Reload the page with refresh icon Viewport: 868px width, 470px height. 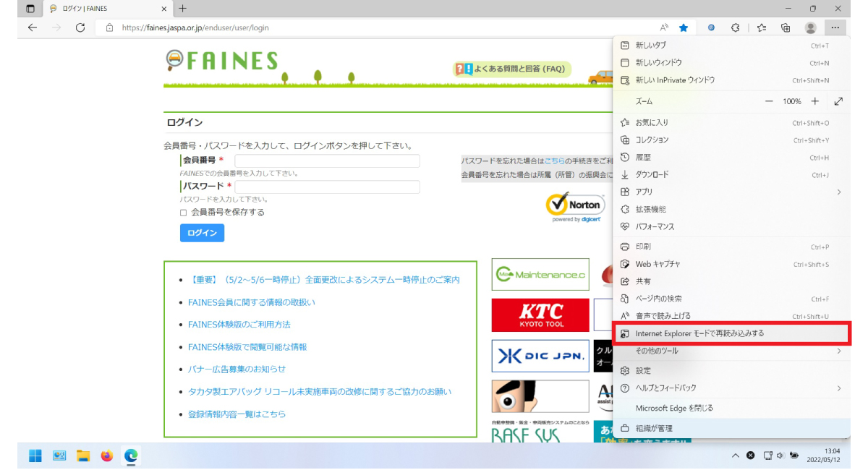pos(80,27)
